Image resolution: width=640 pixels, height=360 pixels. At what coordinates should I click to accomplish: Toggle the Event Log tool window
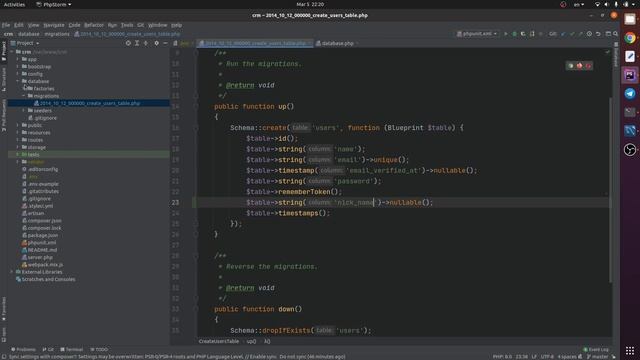596,349
